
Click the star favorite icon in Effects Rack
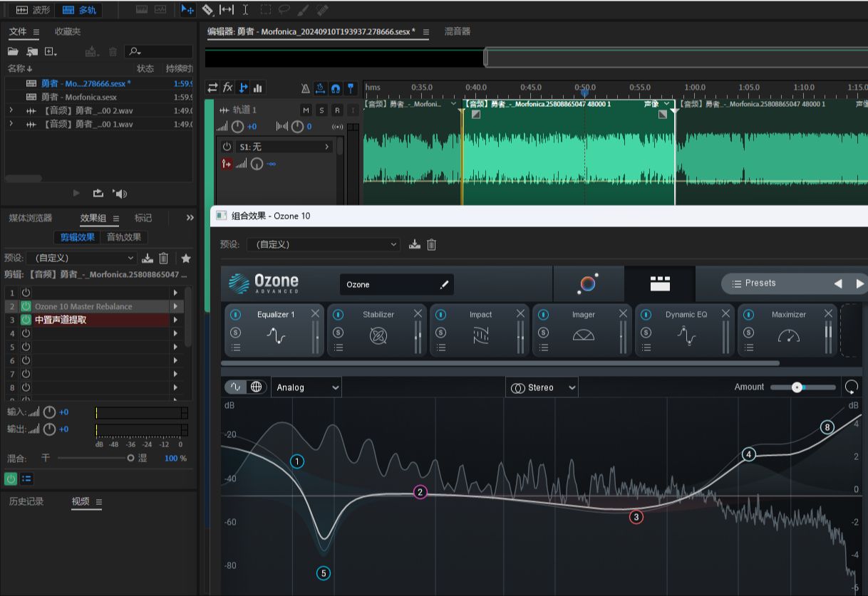coord(186,258)
